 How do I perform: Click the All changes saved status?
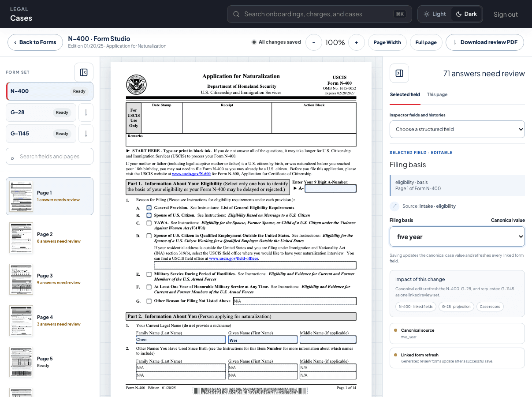pos(276,42)
